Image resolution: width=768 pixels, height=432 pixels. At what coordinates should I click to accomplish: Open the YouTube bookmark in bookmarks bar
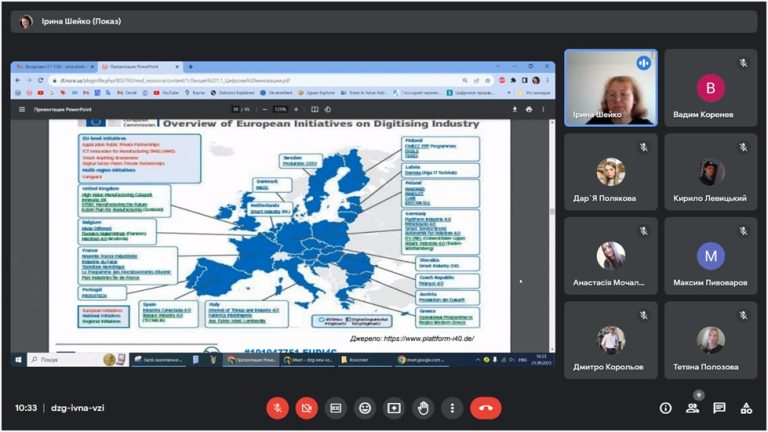tap(166, 93)
